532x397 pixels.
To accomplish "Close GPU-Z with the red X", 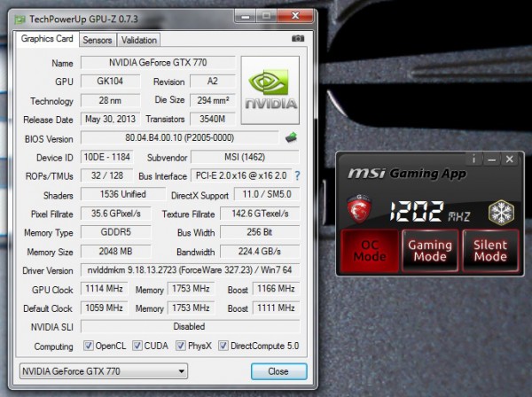I will click(x=295, y=16).
